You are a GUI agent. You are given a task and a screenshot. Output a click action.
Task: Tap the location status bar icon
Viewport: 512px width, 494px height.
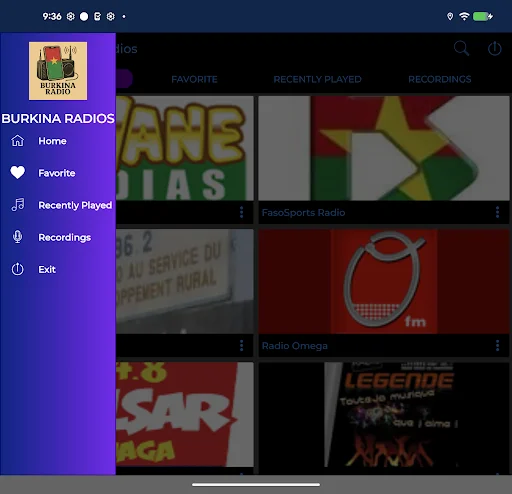(450, 16)
